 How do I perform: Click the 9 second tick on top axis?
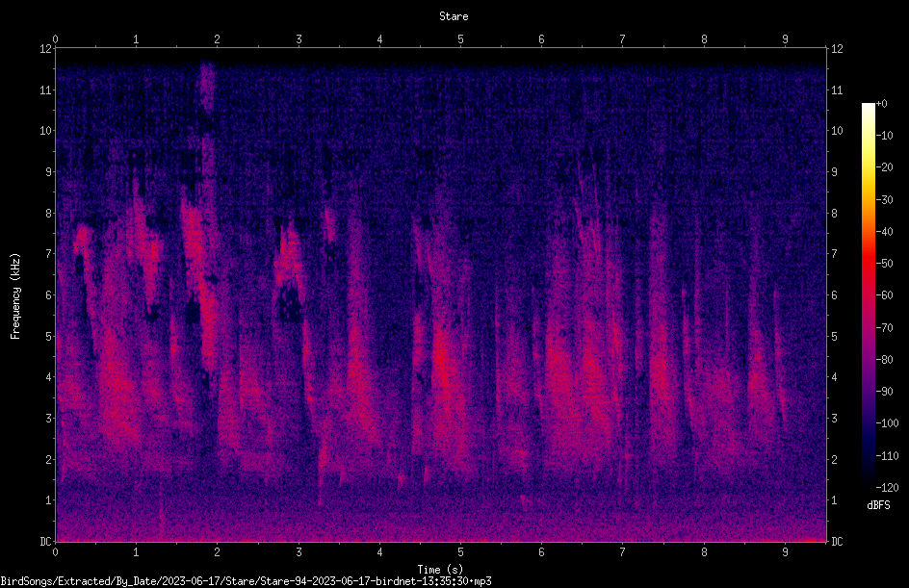pos(785,38)
